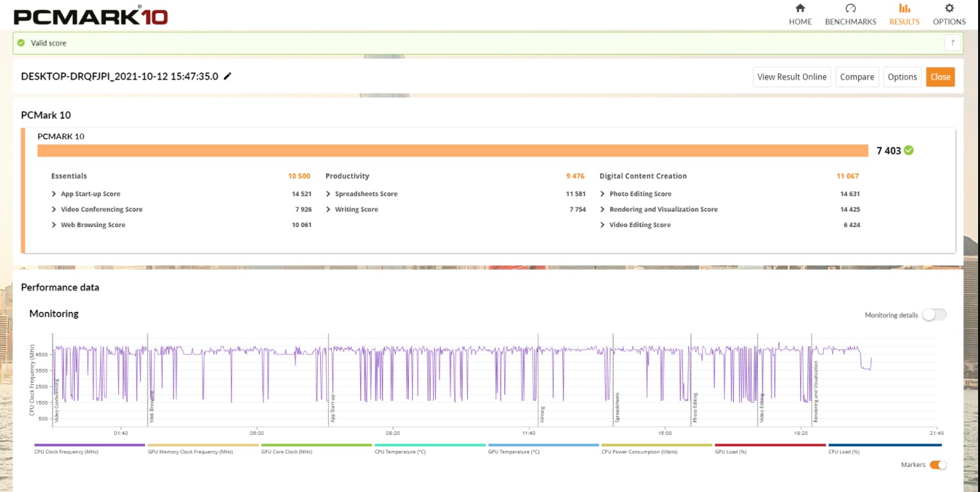The width and height of the screenshot is (980, 492).
Task: Click the green check beside score 7 403
Action: coord(909,151)
